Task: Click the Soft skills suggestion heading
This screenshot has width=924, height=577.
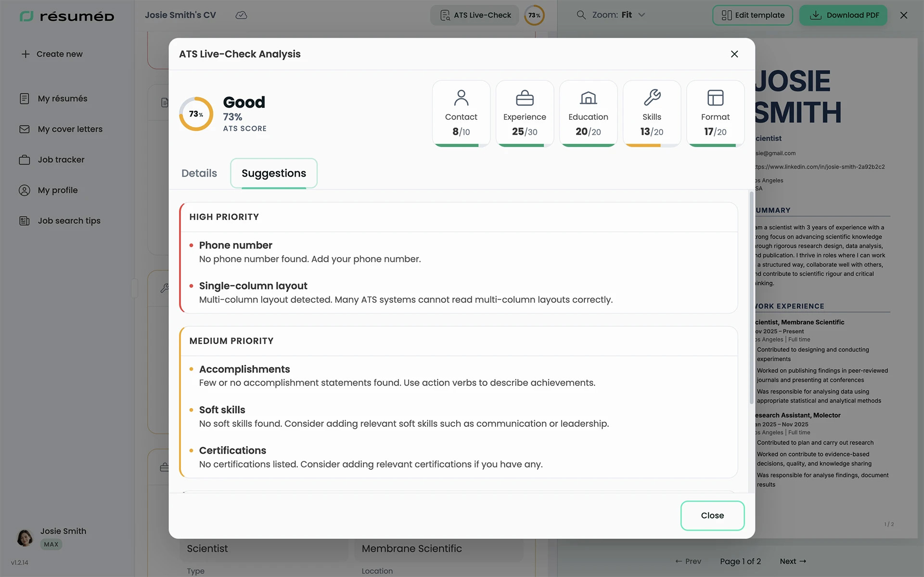Action: click(x=222, y=410)
